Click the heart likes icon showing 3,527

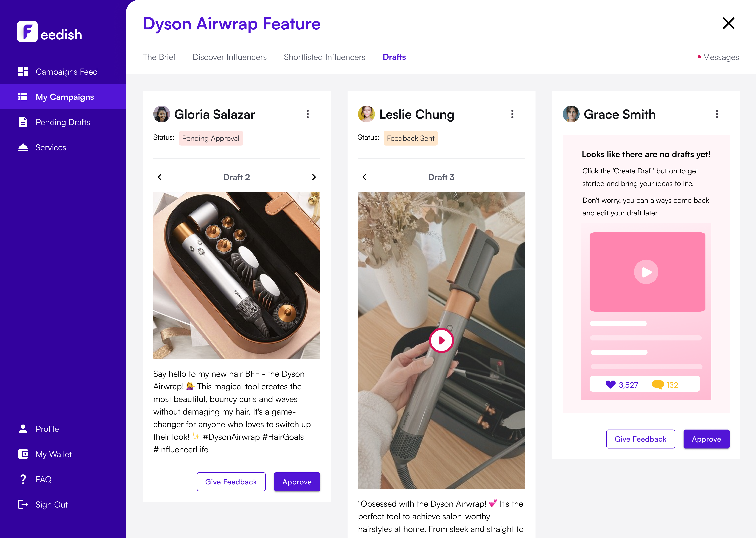click(610, 384)
